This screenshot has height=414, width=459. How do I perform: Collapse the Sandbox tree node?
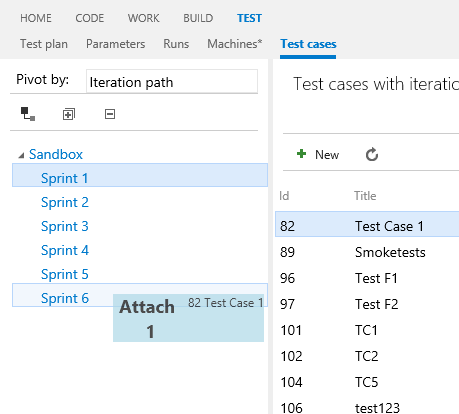(x=21, y=155)
